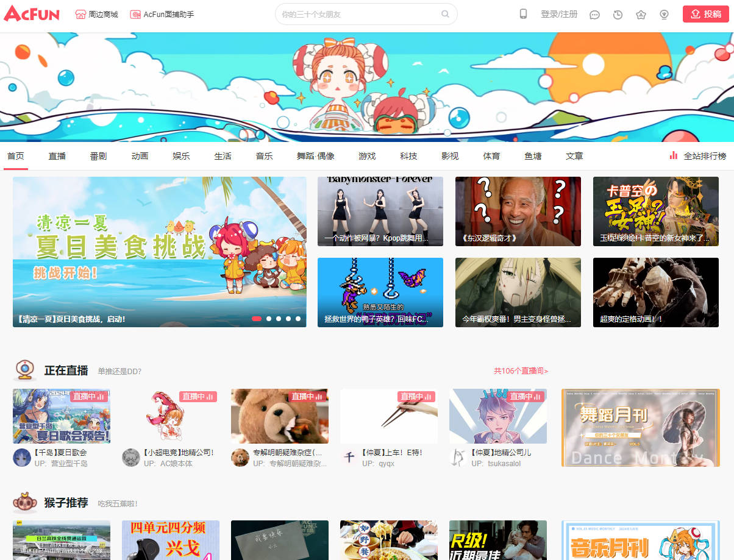Select the first carousel indicator dot
Screen dimensions: 734x560
pos(257,319)
